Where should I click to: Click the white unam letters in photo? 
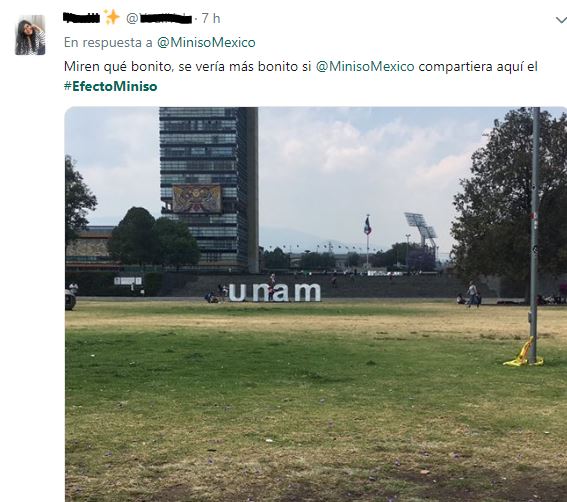tap(275, 292)
